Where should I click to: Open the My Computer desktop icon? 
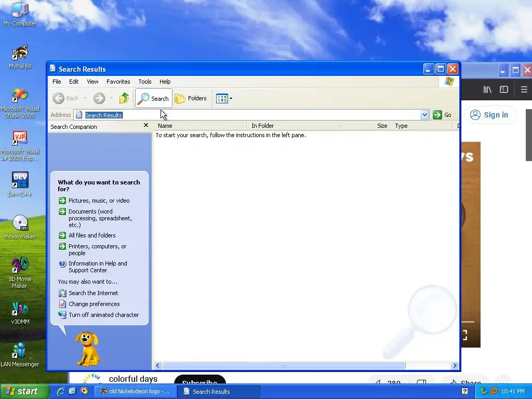pyautogui.click(x=20, y=14)
